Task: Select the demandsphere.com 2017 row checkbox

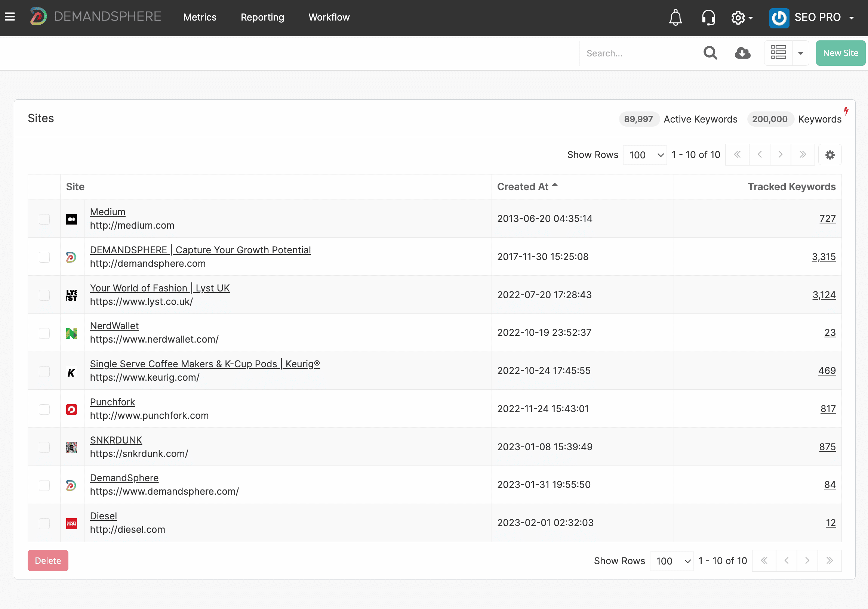Action: tap(44, 257)
